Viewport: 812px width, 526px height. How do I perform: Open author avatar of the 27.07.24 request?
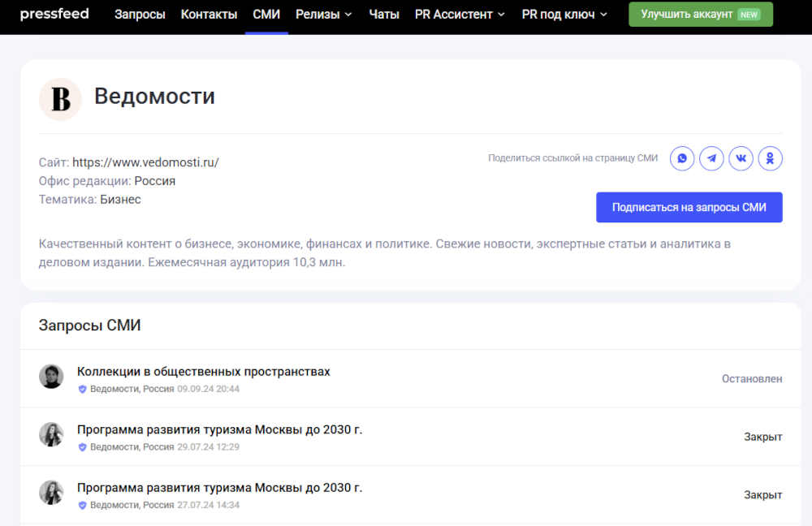point(51,493)
